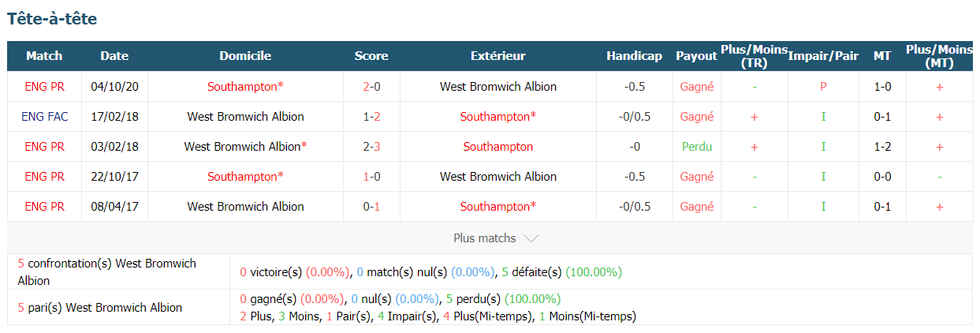Click the Extérieur column header
The image size is (980, 333).
498,56
